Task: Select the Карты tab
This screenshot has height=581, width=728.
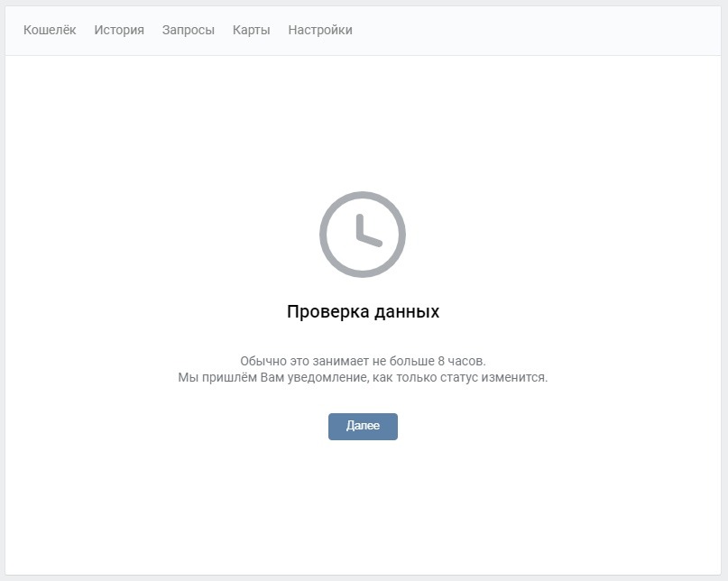Action: 251,30
